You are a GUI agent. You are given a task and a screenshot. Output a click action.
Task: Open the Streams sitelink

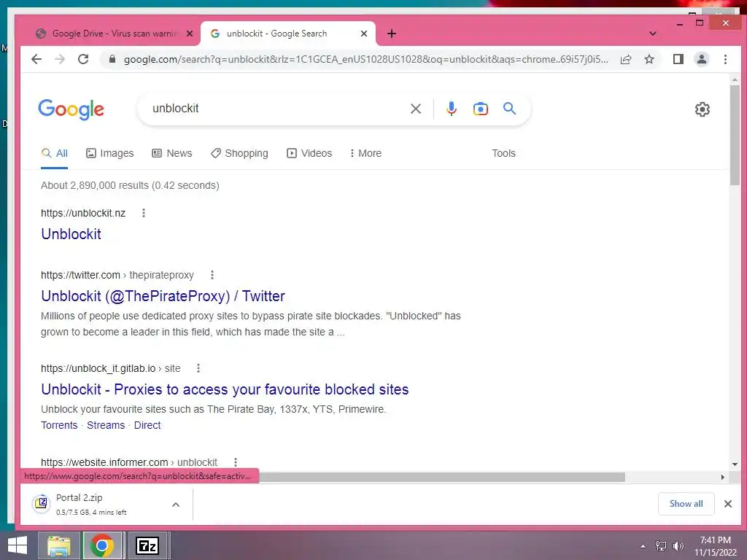106,425
